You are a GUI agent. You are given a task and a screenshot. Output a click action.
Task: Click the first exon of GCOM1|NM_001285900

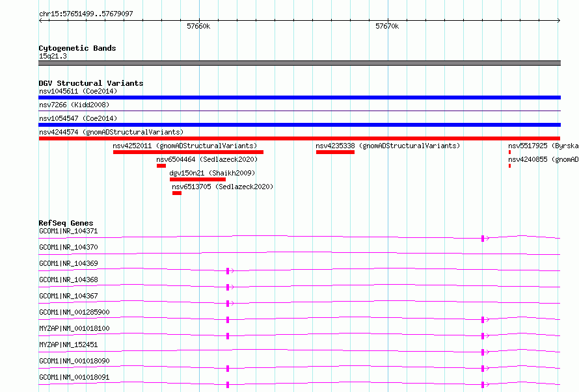tap(228, 320)
